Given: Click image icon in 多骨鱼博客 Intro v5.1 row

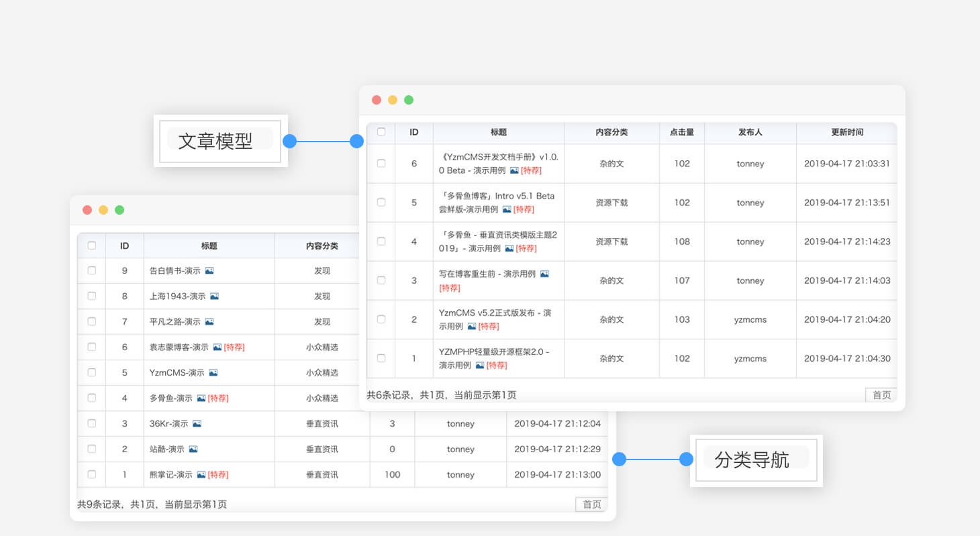Looking at the screenshot, I should coord(507,209).
